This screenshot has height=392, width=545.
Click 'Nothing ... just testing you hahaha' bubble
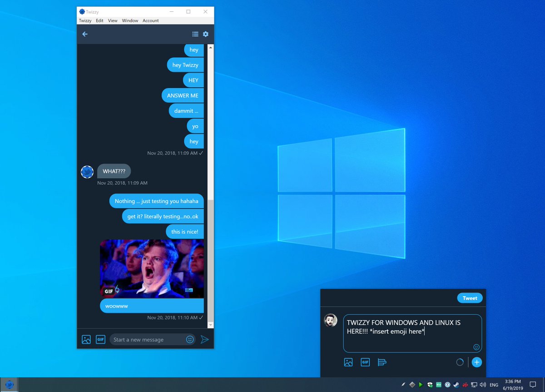(x=157, y=201)
